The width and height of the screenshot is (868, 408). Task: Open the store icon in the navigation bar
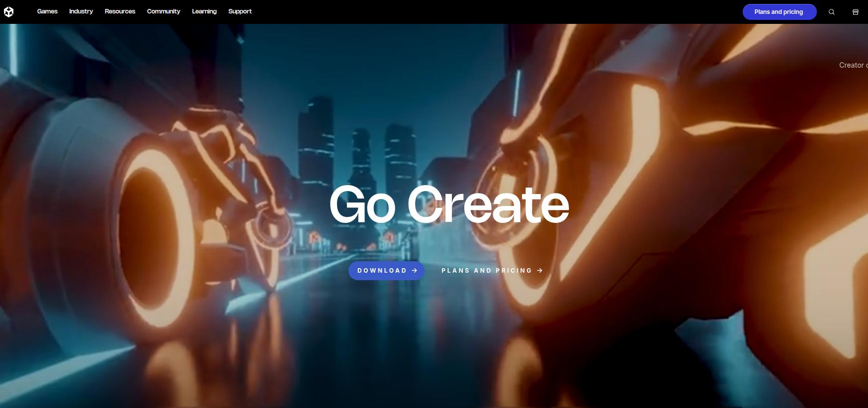tap(856, 12)
